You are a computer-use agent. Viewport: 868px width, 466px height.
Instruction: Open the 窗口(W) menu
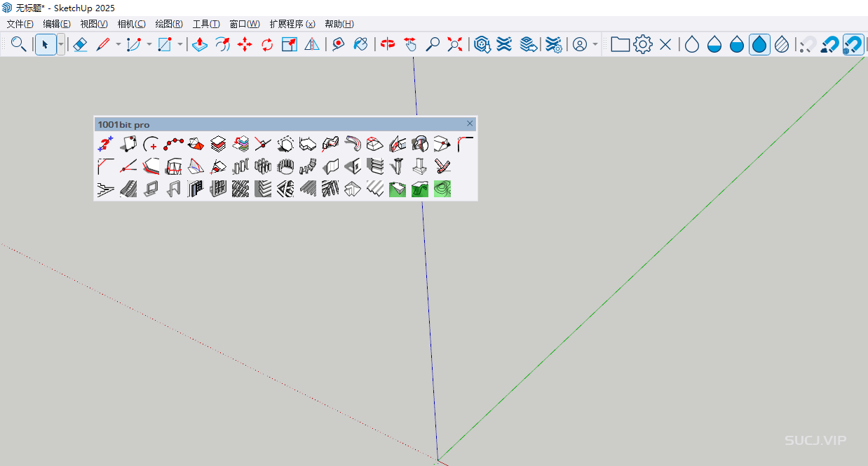245,24
